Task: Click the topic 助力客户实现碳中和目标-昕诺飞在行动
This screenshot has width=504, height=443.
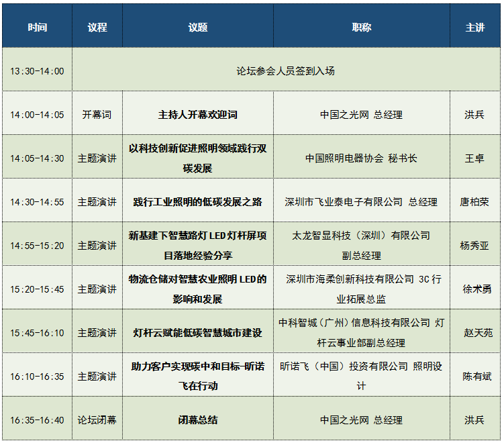Action: click(x=198, y=377)
